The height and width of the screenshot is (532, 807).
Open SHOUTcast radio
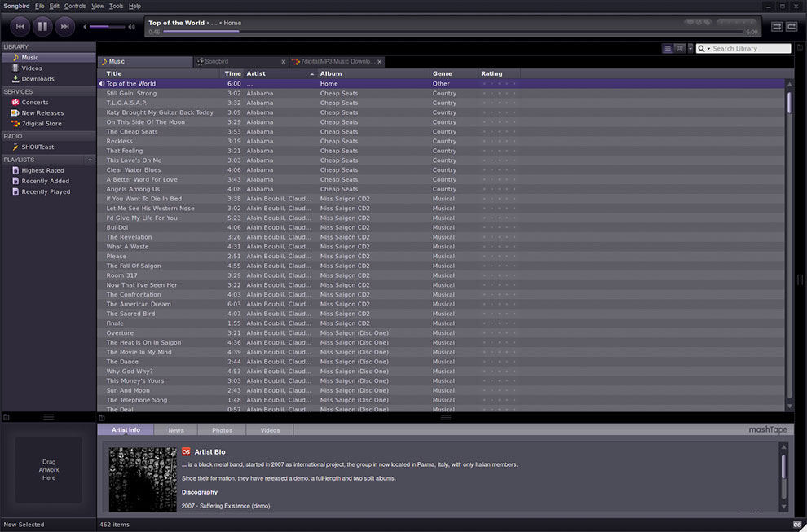point(48,147)
